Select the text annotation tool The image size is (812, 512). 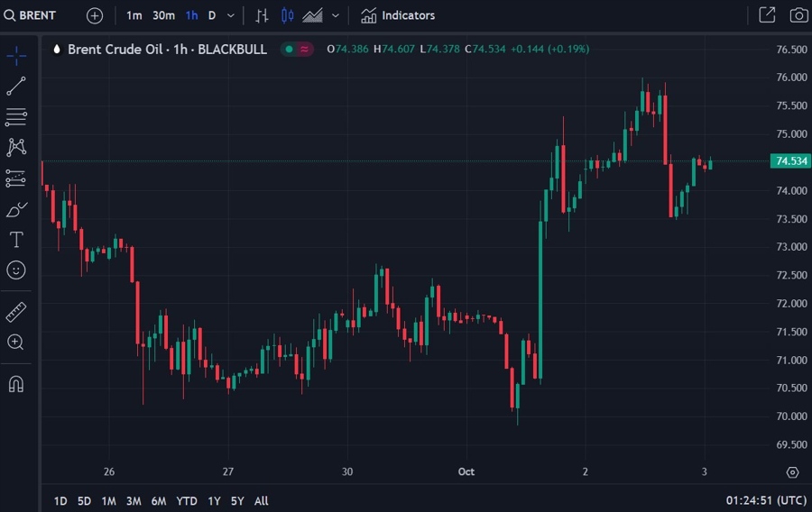tap(16, 240)
